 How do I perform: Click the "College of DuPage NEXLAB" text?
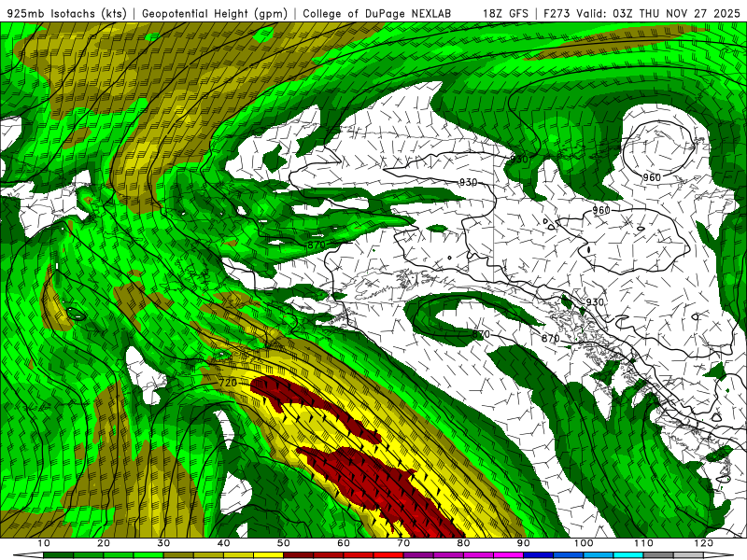coord(377,13)
